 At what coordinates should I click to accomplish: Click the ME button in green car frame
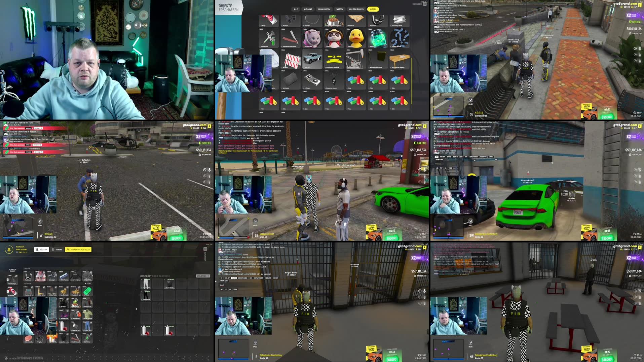pyautogui.click(x=437, y=168)
